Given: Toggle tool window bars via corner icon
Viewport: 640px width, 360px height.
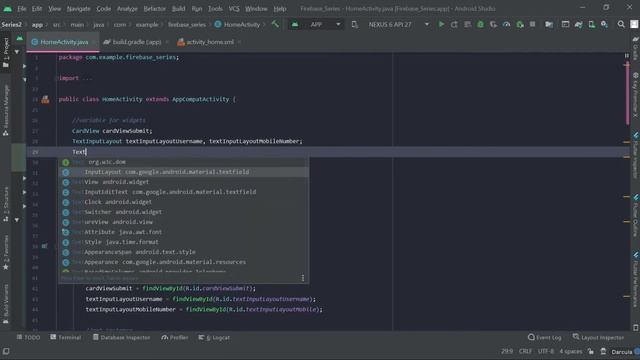Looking at the screenshot, I should [6, 351].
